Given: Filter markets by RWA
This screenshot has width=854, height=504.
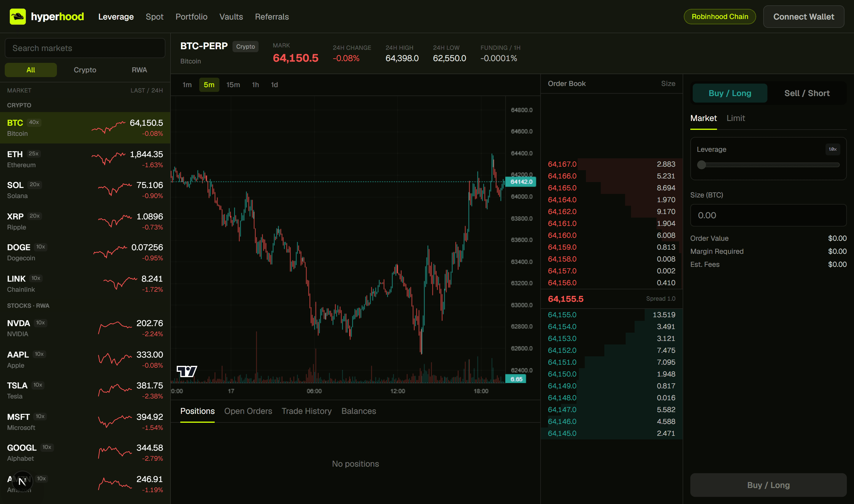Looking at the screenshot, I should 139,70.
